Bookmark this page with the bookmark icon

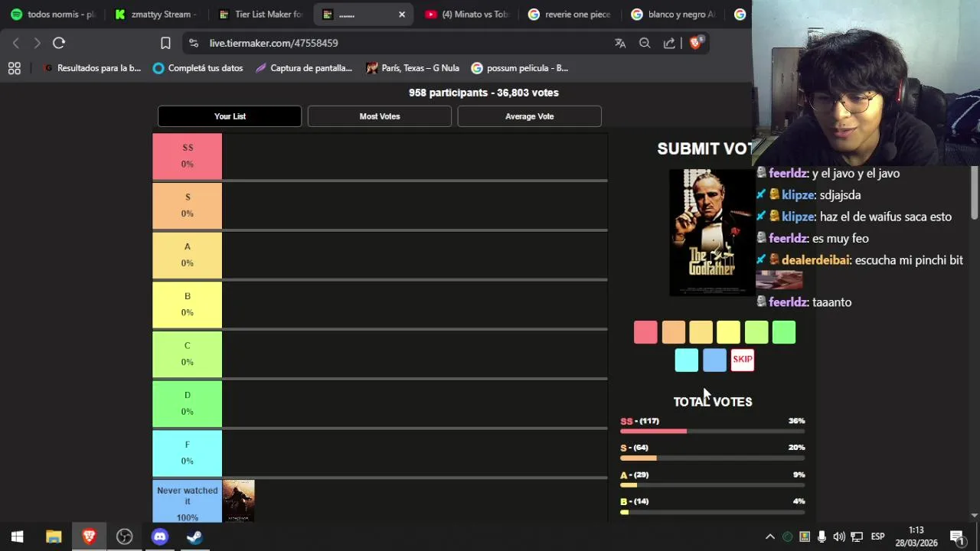(x=165, y=43)
